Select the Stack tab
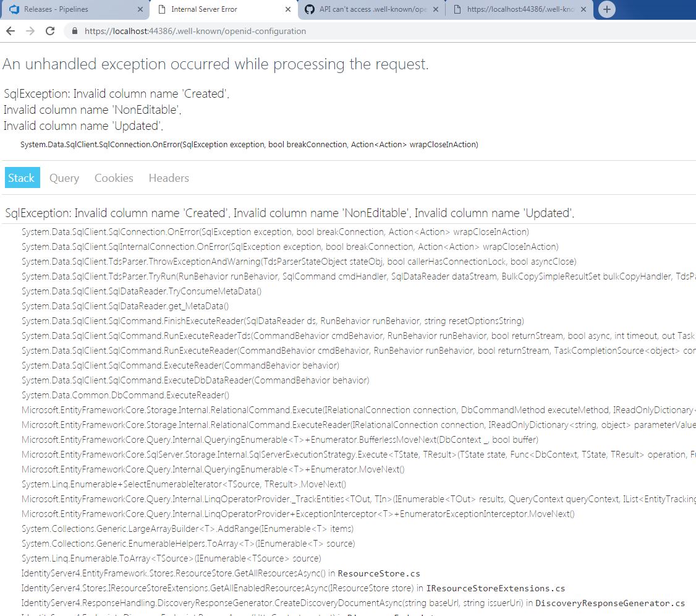Screen dimensions: 696x616 22,178
